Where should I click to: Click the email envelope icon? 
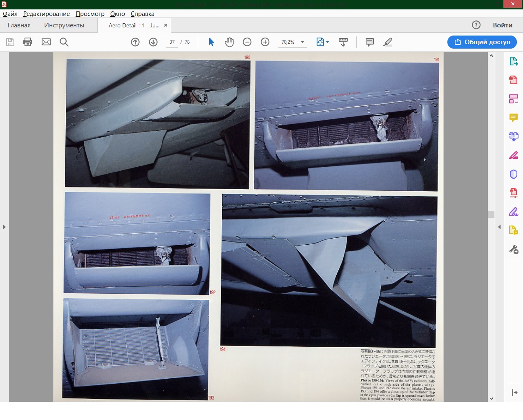[46, 42]
